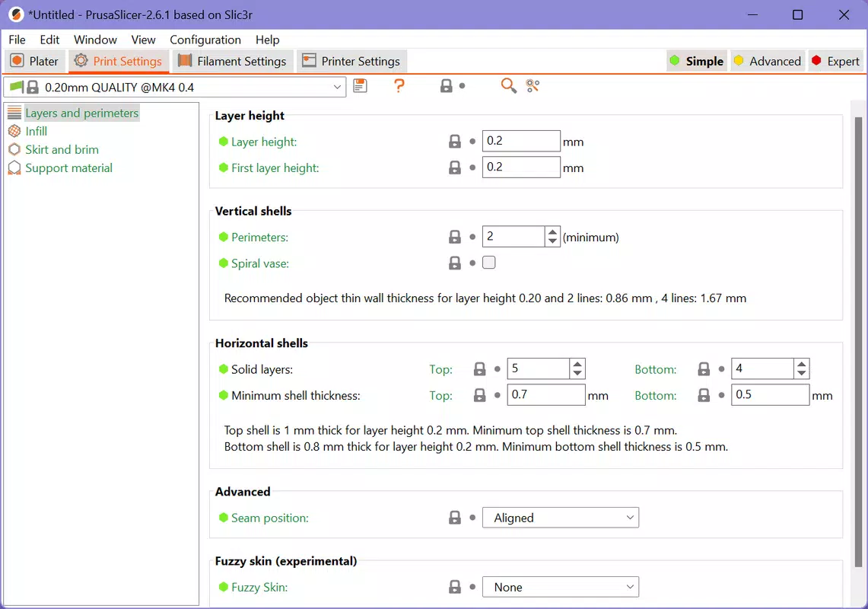868x609 pixels.
Task: Click the Perimeters number field
Action: [x=513, y=237]
